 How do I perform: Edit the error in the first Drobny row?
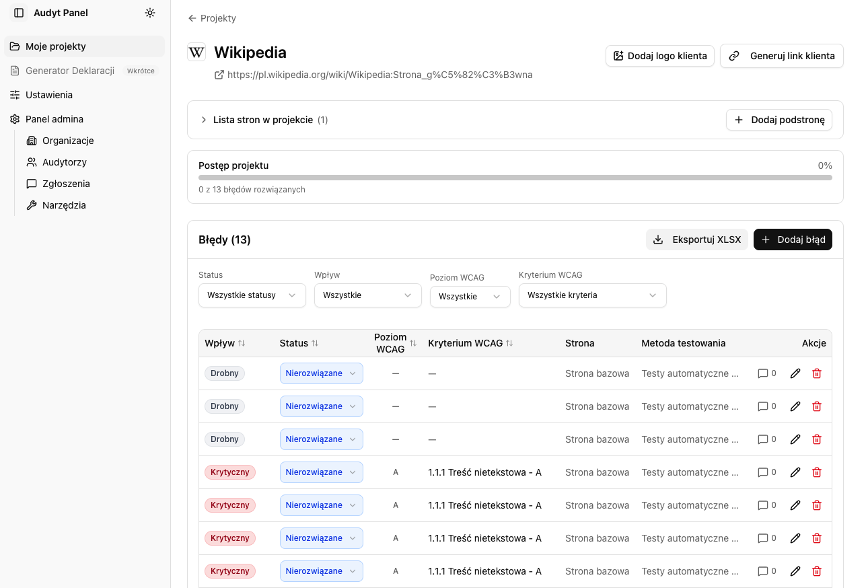[795, 373]
